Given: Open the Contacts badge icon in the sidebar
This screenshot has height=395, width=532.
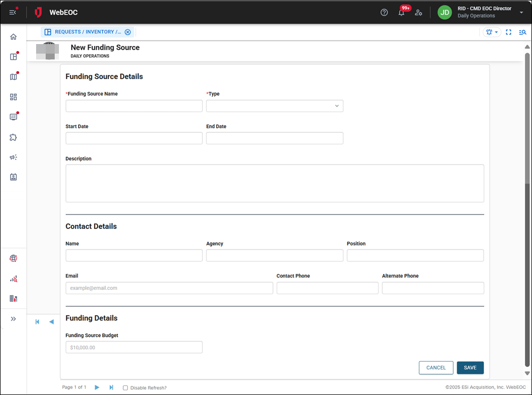Looking at the screenshot, I should pyautogui.click(x=13, y=177).
